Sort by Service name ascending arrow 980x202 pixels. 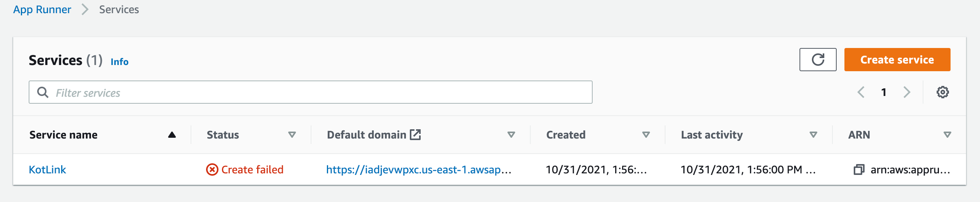coord(172,135)
